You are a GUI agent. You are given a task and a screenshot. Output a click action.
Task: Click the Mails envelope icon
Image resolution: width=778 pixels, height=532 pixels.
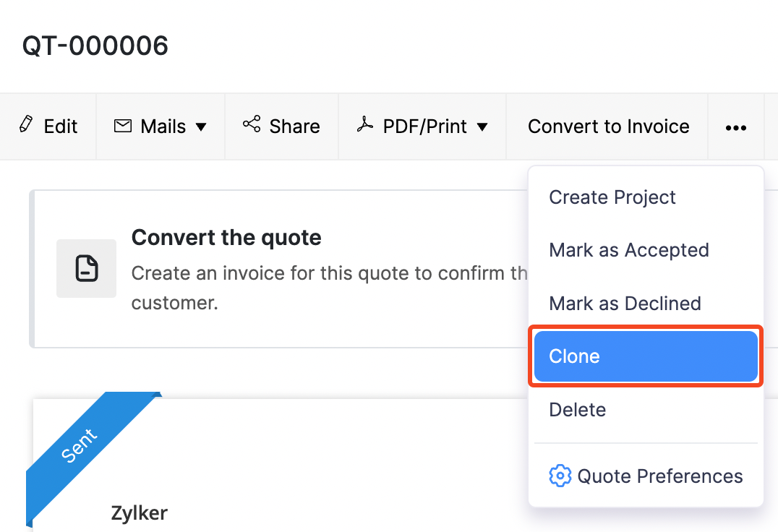click(x=123, y=126)
